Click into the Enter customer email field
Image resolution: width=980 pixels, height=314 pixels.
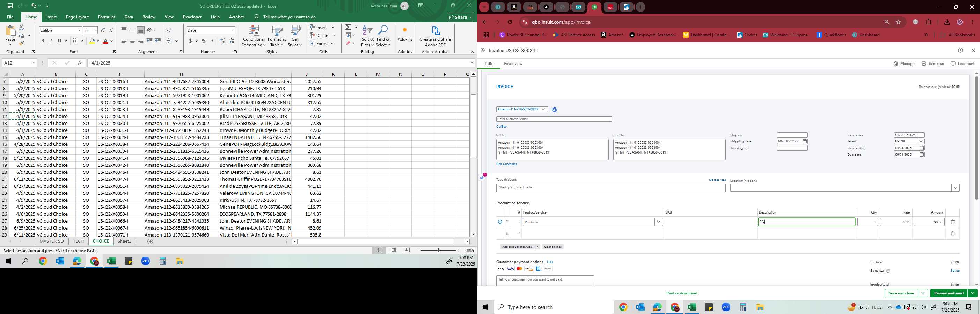click(554, 119)
